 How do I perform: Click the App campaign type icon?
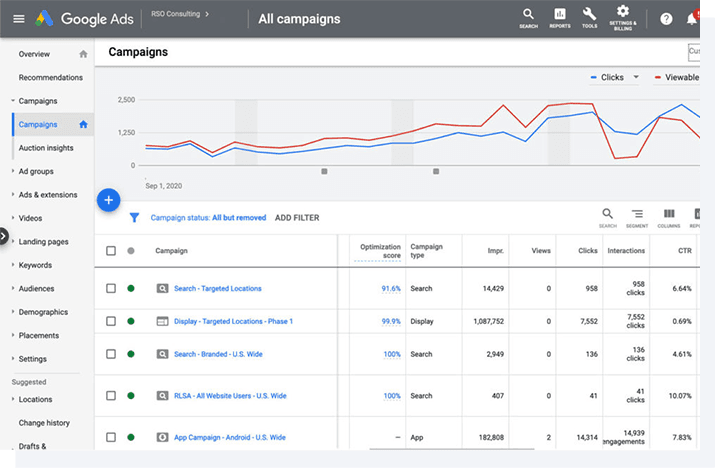point(162,437)
